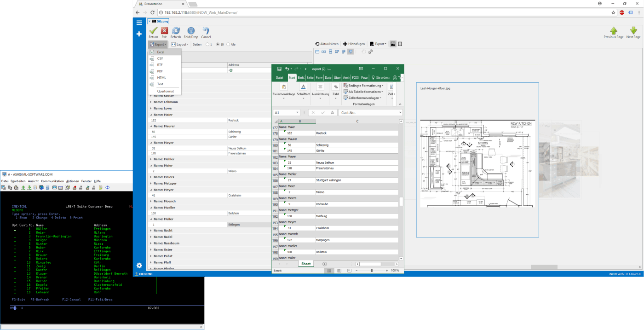Choose Querformat from export menu
The image size is (644, 330).
coord(165,91)
